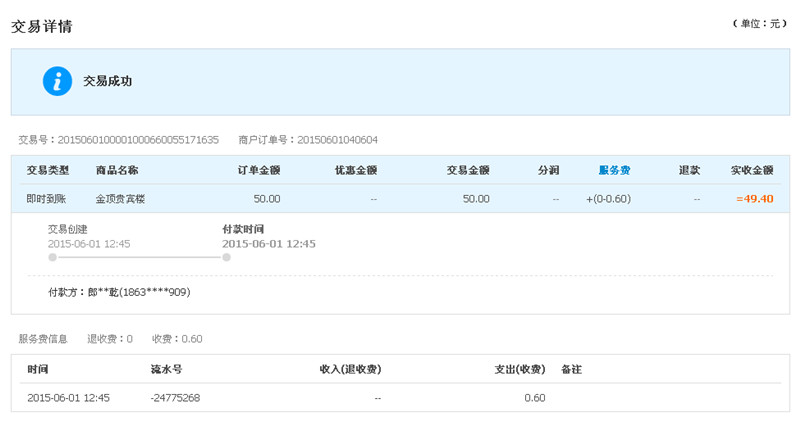Select the merchant order number 20150601040604
This screenshot has height=430, width=800.
(337, 140)
